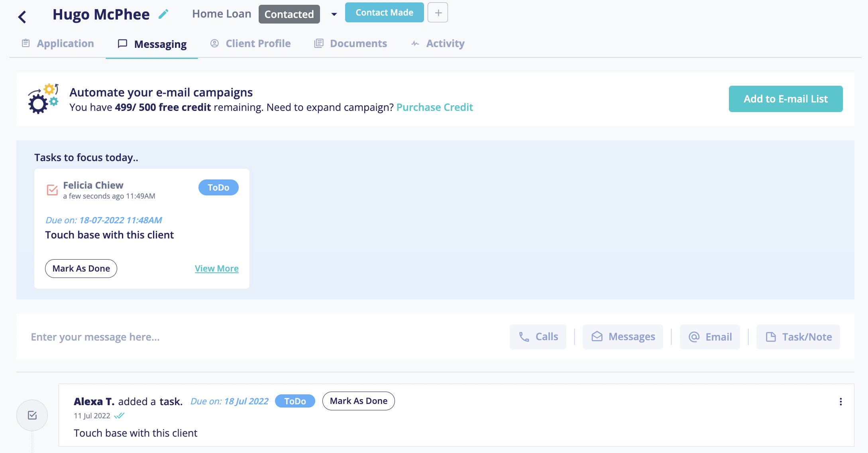Start a call using the phone icon
868x453 pixels.
(525, 337)
